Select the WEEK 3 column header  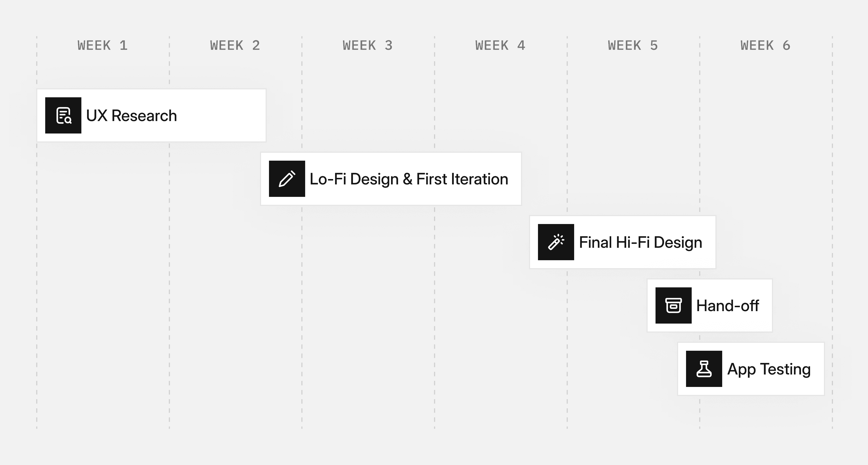368,46
